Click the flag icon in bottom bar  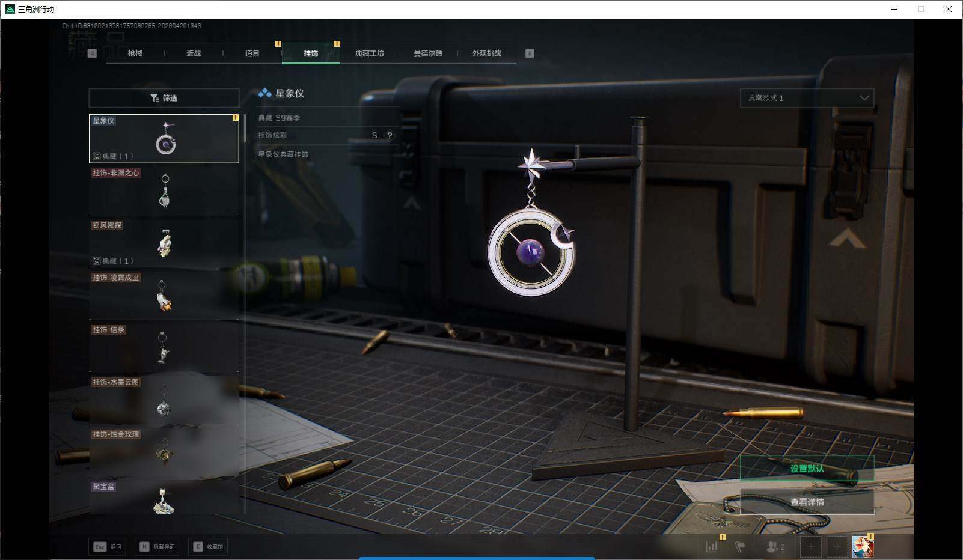740,547
